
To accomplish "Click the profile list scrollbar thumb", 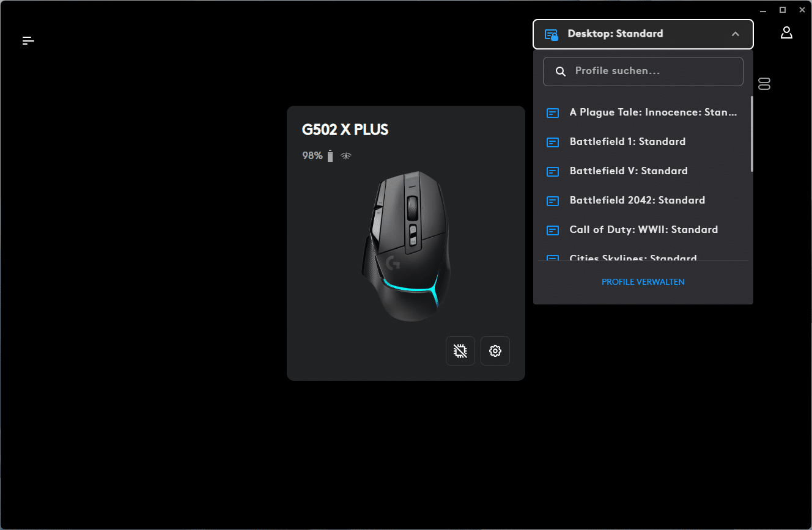I will (751, 134).
